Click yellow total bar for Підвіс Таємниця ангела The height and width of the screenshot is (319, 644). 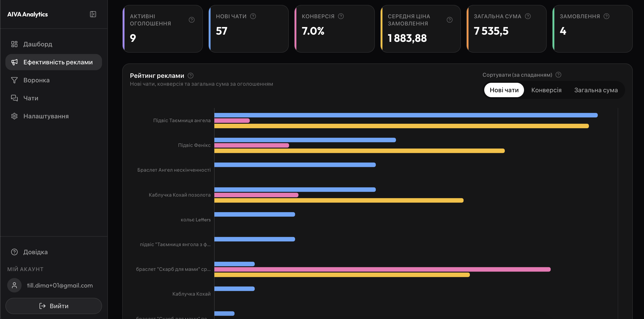click(x=402, y=126)
